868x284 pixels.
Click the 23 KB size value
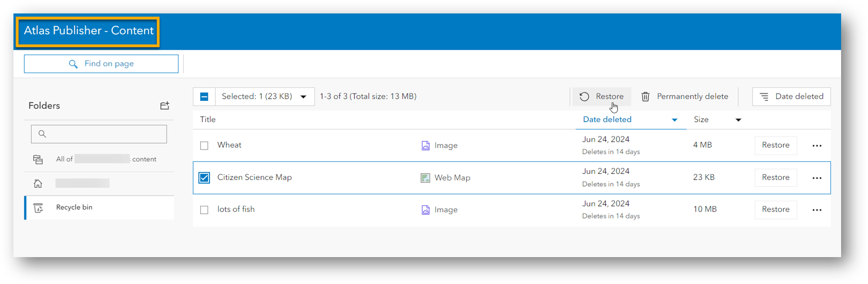704,177
